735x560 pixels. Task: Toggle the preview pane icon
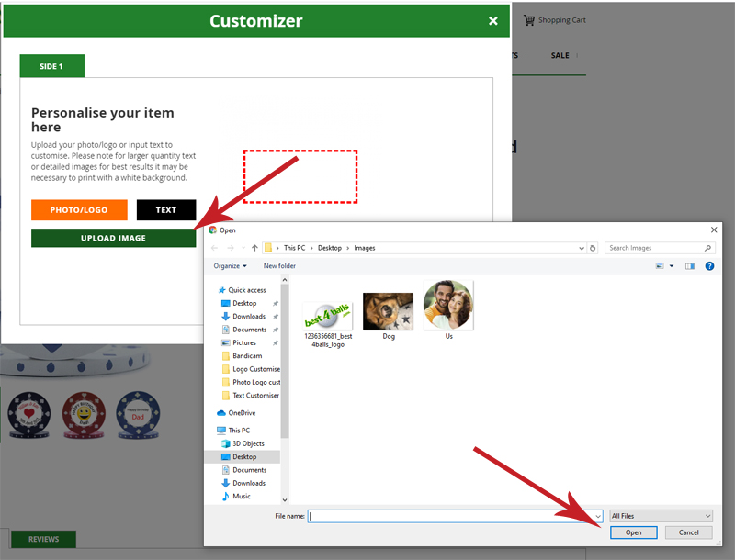(689, 266)
